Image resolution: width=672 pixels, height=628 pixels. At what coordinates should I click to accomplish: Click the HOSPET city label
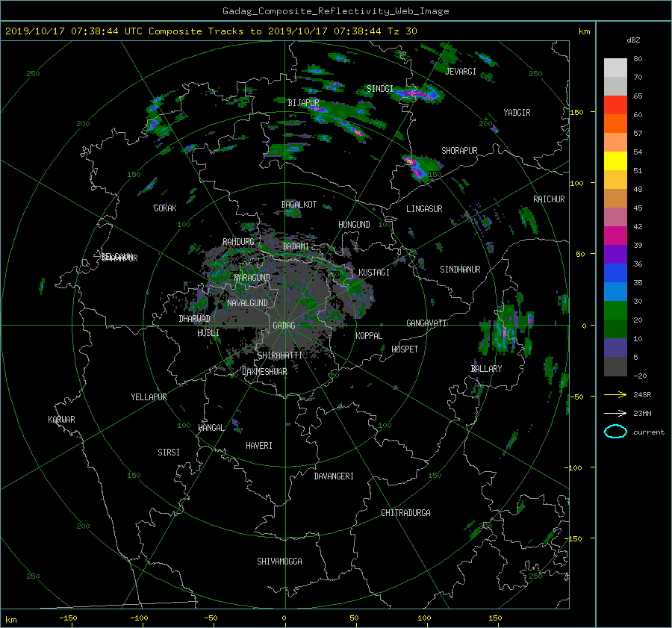(405, 349)
